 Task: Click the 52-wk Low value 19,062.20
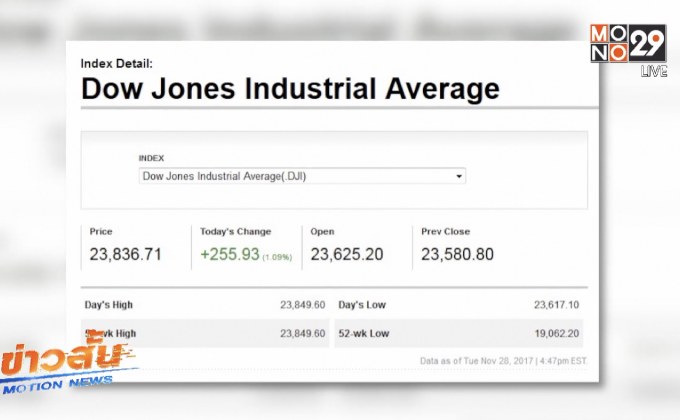click(x=556, y=333)
